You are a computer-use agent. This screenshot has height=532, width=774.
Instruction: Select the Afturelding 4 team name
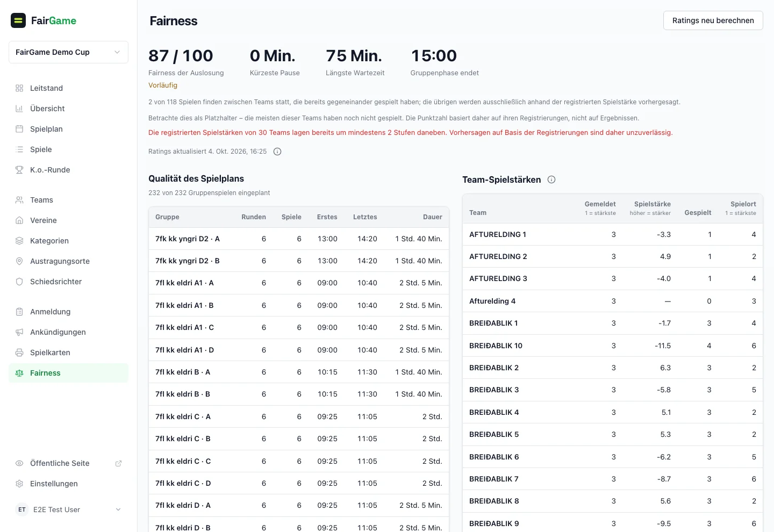click(492, 301)
